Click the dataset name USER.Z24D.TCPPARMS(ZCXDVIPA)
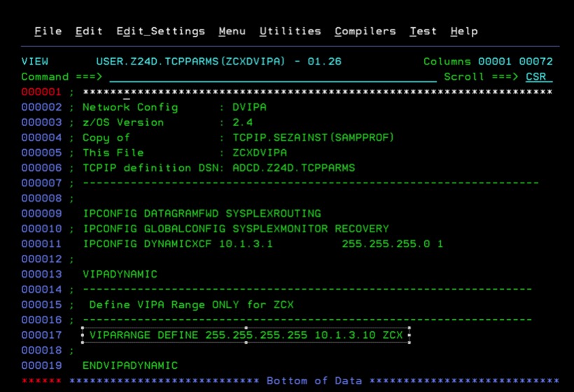 click(190, 62)
